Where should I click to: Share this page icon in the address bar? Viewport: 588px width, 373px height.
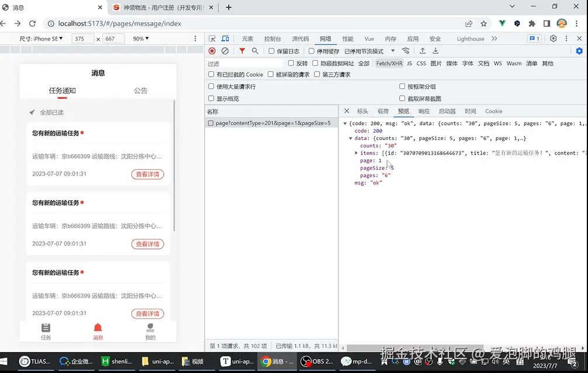[x=469, y=23]
